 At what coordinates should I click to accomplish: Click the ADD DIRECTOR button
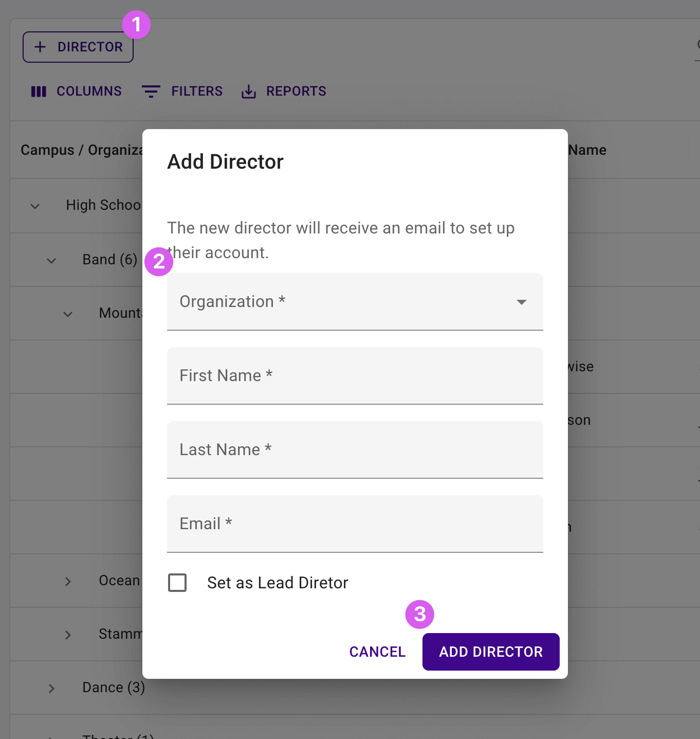pos(491,652)
